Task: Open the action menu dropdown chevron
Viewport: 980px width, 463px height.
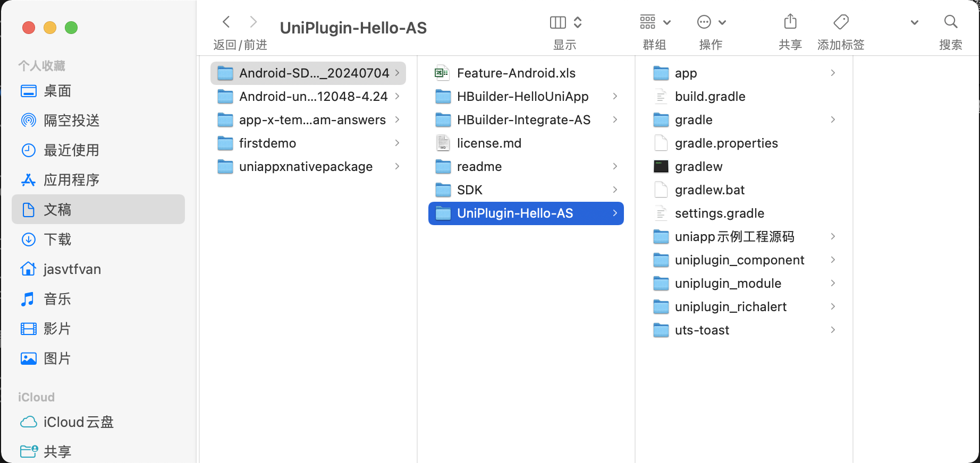Action: click(x=722, y=22)
